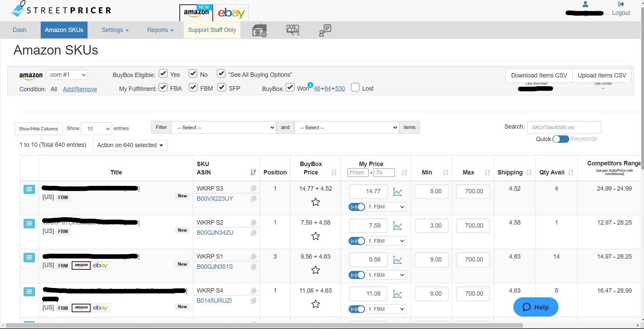The image size is (644, 329).
Task: Open the chat support icon in navbar
Action: pyautogui.click(x=325, y=30)
